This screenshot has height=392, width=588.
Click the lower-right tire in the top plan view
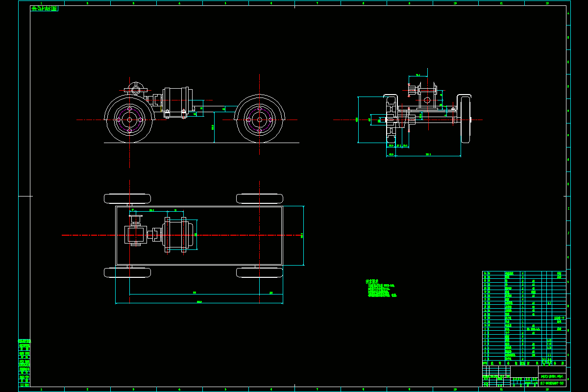(259, 272)
